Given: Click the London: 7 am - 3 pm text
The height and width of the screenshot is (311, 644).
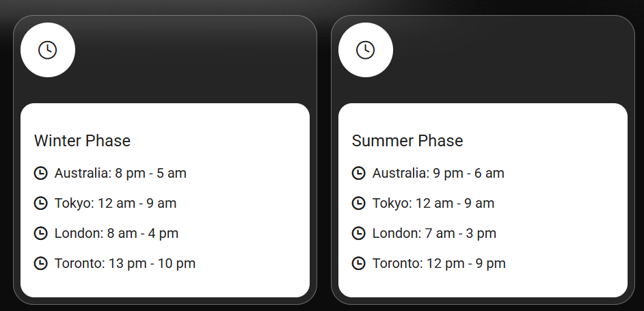Looking at the screenshot, I should [434, 233].
